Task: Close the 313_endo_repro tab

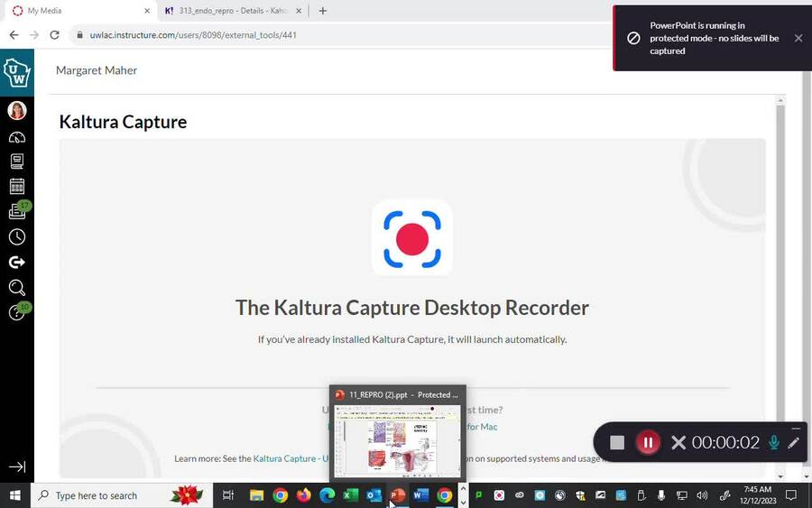Action: 299,11
